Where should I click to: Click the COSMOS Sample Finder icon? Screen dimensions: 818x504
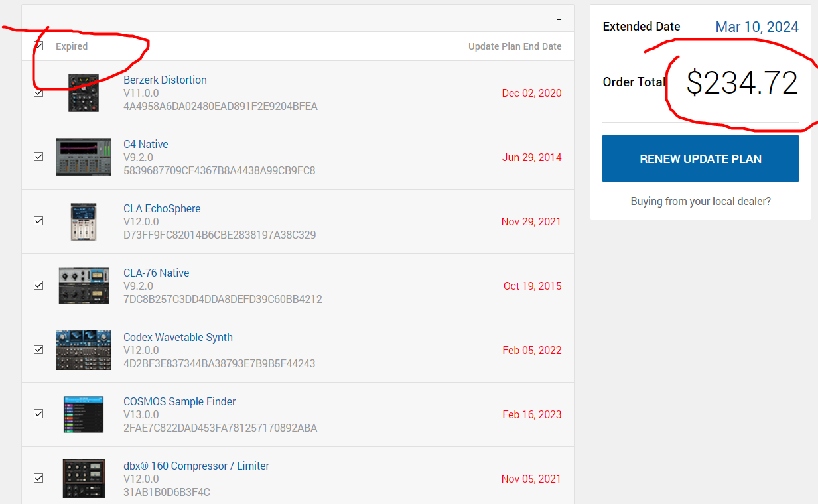84,414
